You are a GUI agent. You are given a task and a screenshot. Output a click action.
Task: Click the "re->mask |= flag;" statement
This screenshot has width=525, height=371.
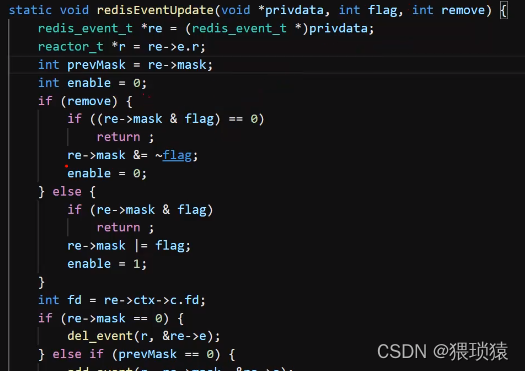[129, 246]
